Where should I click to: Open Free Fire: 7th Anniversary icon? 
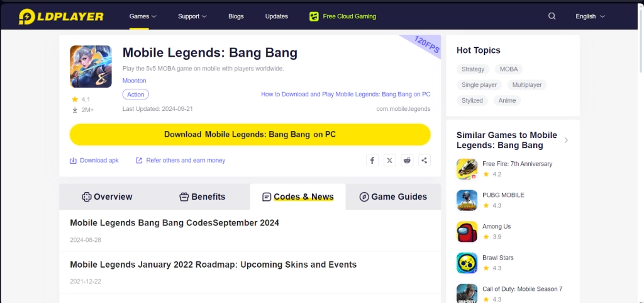click(x=467, y=169)
